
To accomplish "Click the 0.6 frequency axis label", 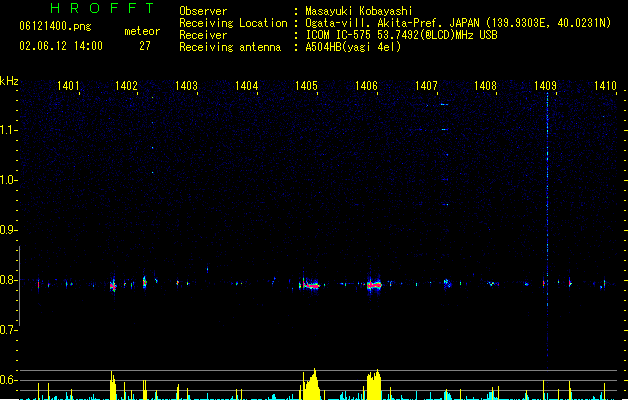I will pyautogui.click(x=8, y=380).
